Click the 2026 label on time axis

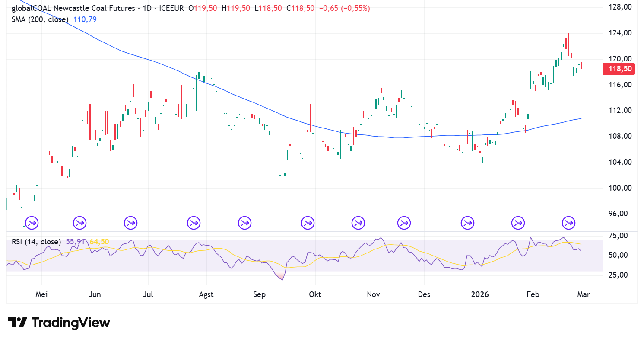coord(479,294)
